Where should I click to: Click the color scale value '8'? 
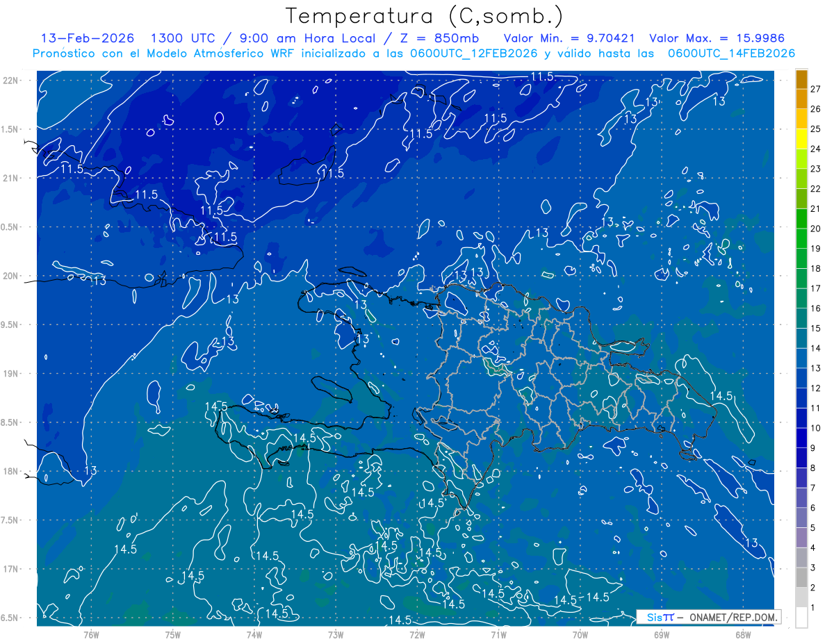[x=813, y=468]
